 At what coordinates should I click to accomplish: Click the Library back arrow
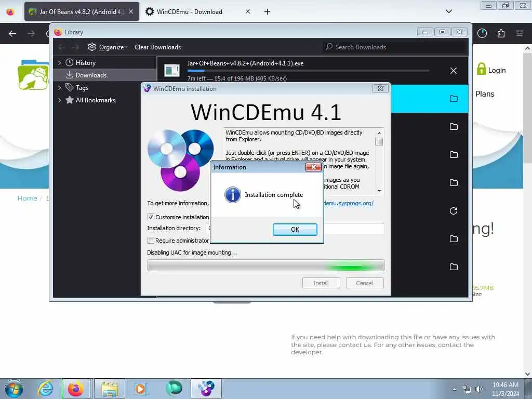(62, 47)
